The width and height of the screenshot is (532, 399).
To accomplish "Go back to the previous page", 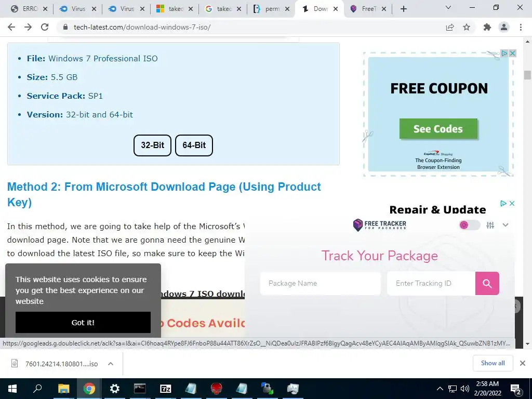I will pyautogui.click(x=11, y=27).
